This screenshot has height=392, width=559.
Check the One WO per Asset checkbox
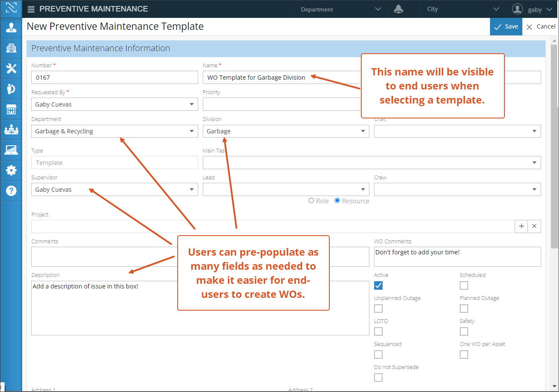tap(464, 355)
